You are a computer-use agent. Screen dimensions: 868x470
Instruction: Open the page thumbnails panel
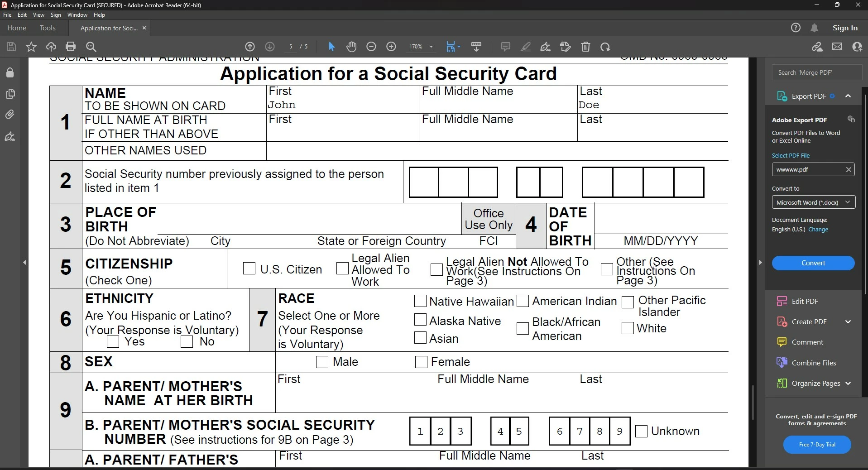pos(10,94)
